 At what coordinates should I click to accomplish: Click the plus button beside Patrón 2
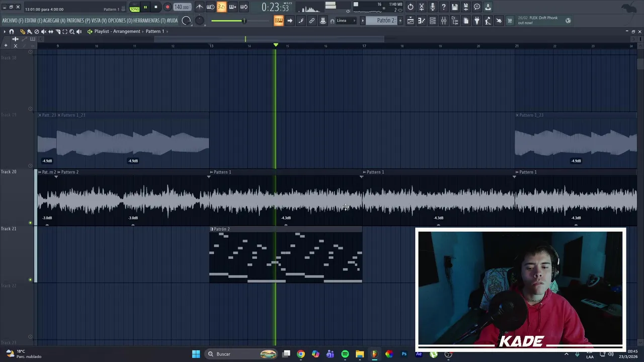pos(400,21)
